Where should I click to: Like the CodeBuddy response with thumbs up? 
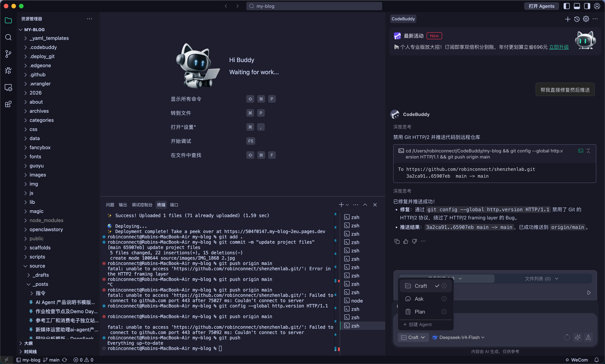click(406, 241)
